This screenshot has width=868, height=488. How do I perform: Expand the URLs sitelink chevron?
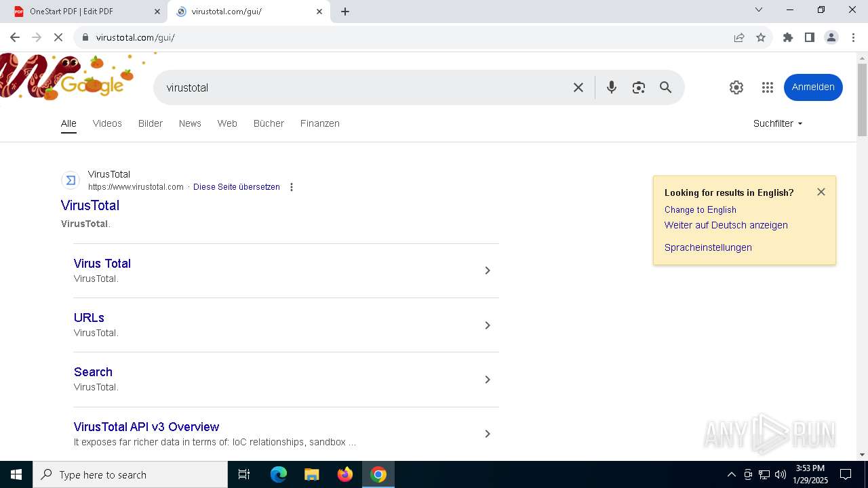tap(487, 325)
